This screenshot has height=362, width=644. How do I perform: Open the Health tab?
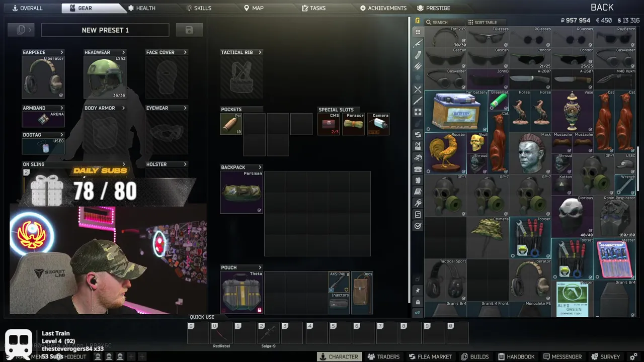pyautogui.click(x=141, y=8)
